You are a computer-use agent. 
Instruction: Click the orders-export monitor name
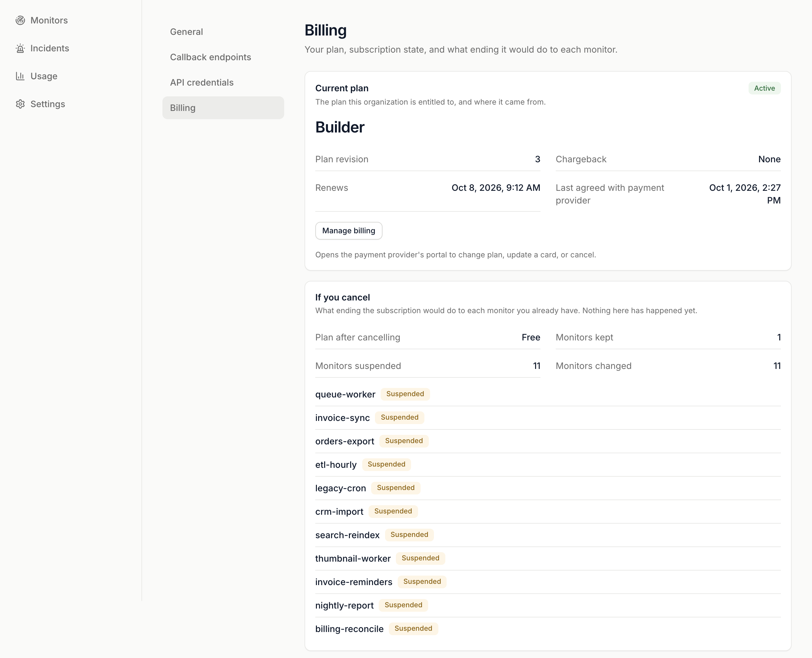[x=344, y=442]
